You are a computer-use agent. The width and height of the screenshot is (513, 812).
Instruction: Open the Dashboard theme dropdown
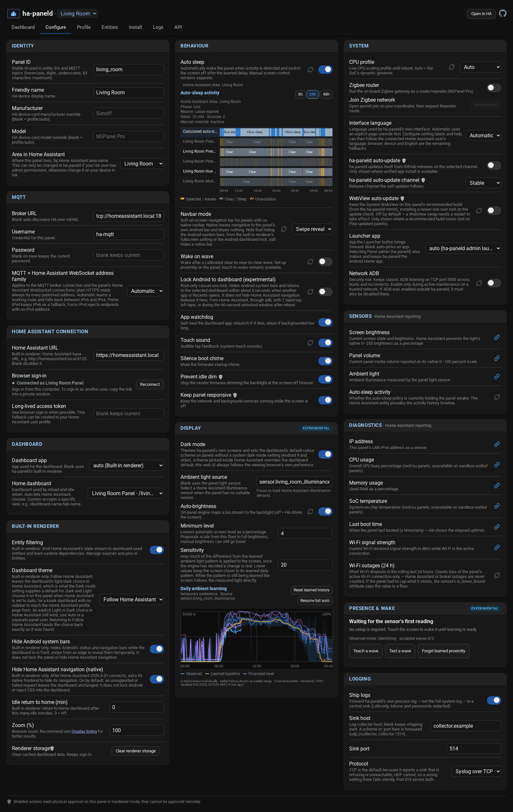point(131,600)
